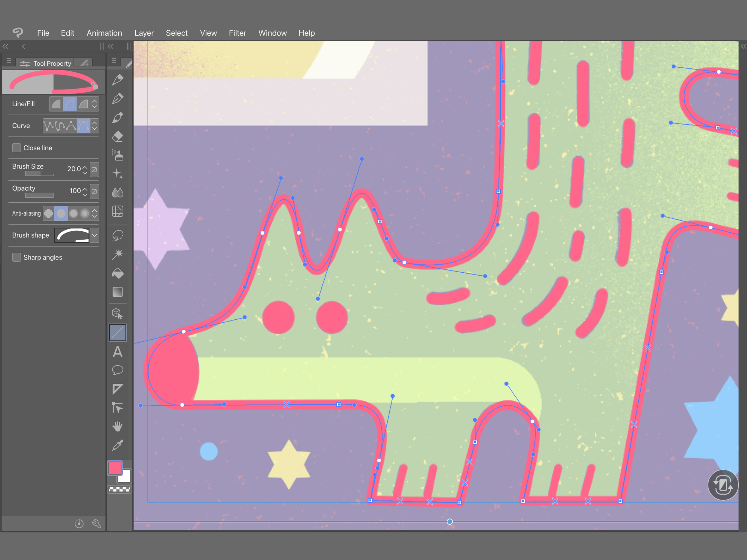
Task: Select the Lasso selection tool
Action: pos(118,235)
